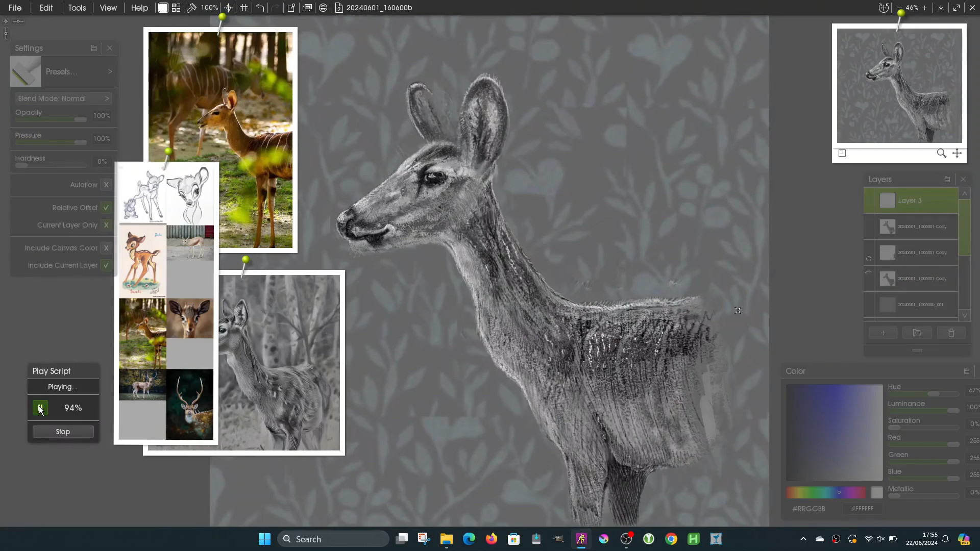The image size is (980, 551).
Task: Open the Layers panel menu icon
Action: pos(947,179)
